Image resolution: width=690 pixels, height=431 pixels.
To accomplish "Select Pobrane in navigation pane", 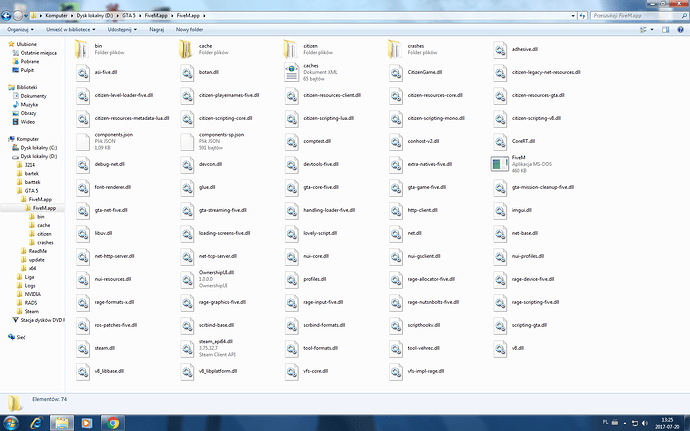I will point(30,61).
